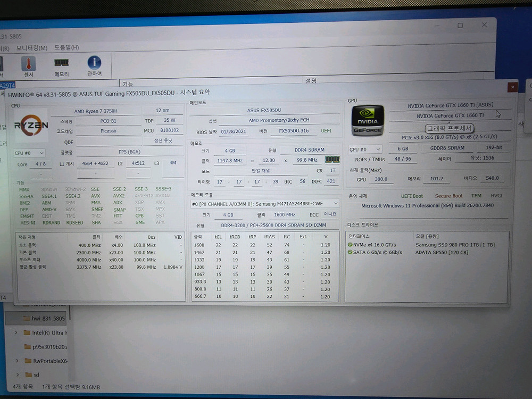532x399 pixels.
Task: Click the NVIDIA GeForce logo
Action: click(x=368, y=120)
